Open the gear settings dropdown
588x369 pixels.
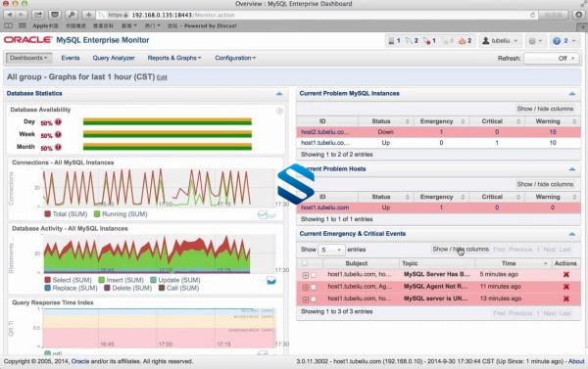click(535, 41)
